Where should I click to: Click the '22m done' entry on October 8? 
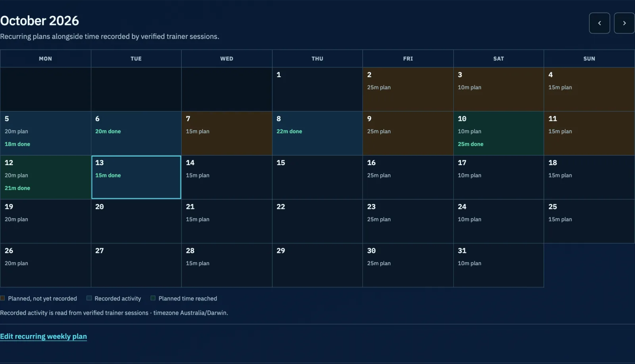289,131
